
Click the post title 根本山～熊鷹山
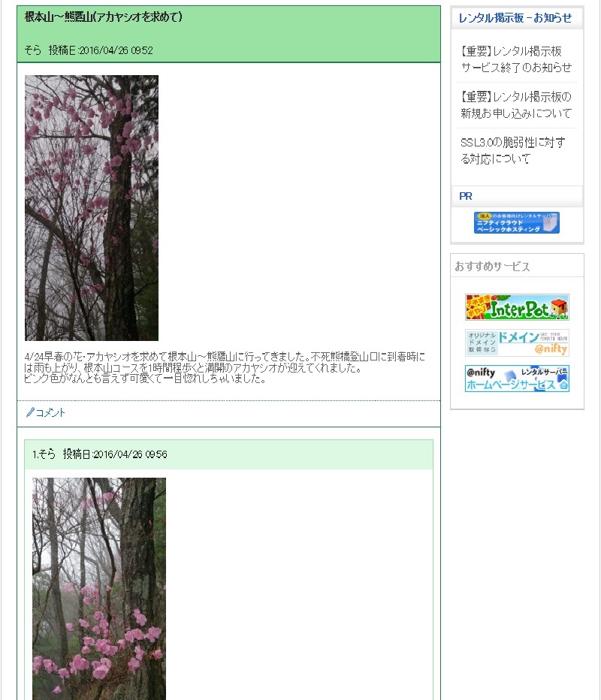click(103, 17)
